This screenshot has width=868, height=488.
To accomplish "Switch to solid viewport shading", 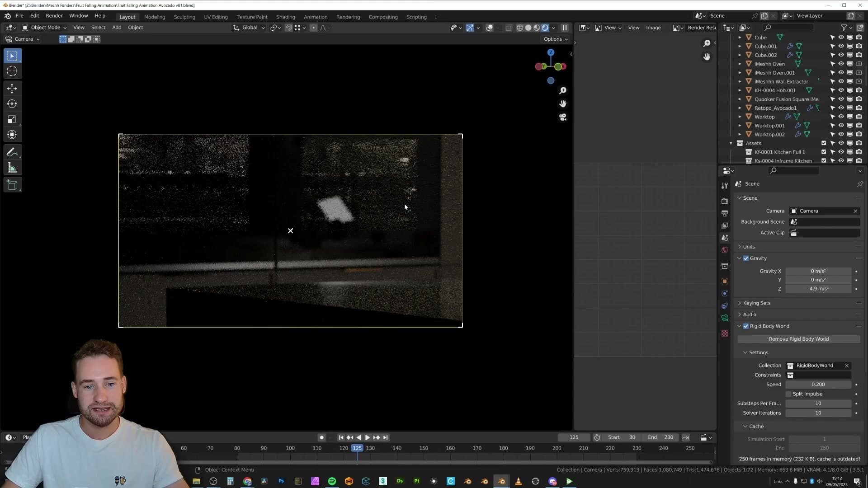I will [x=528, y=28].
